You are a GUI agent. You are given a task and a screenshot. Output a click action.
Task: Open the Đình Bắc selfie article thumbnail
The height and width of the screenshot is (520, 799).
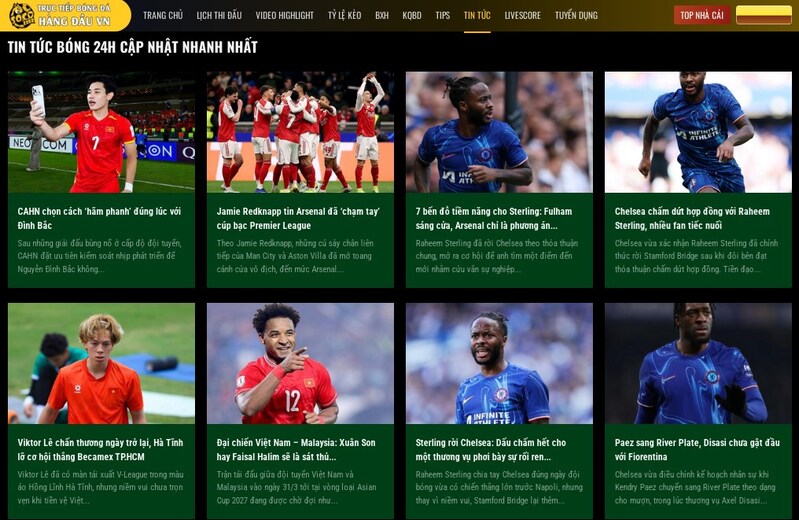click(x=101, y=132)
